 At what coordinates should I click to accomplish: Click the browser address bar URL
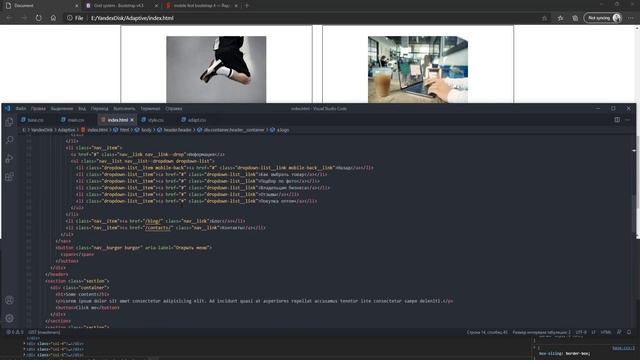[x=132, y=18]
